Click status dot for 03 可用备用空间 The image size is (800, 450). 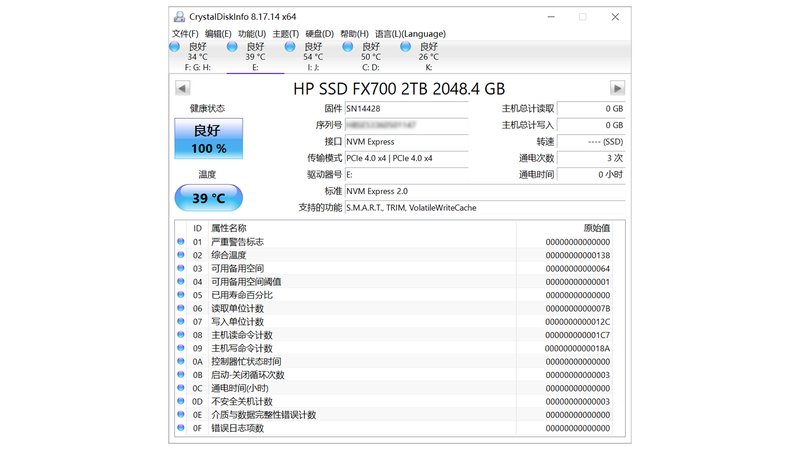181,268
